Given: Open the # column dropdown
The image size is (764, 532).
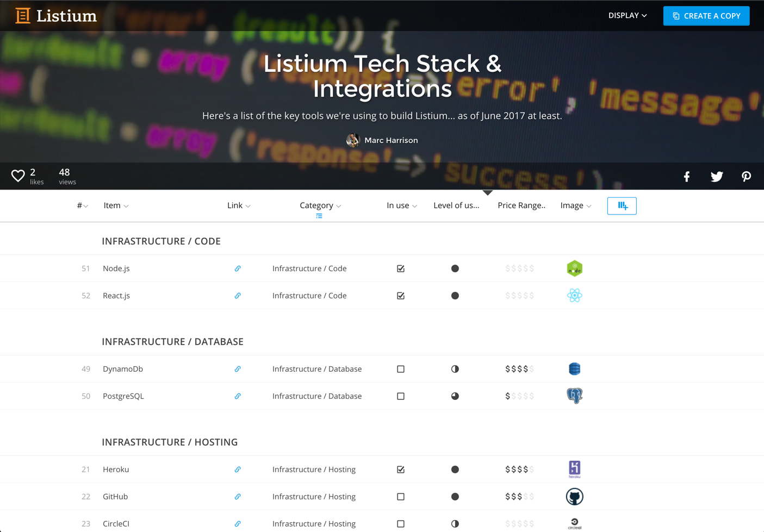Looking at the screenshot, I should point(83,205).
